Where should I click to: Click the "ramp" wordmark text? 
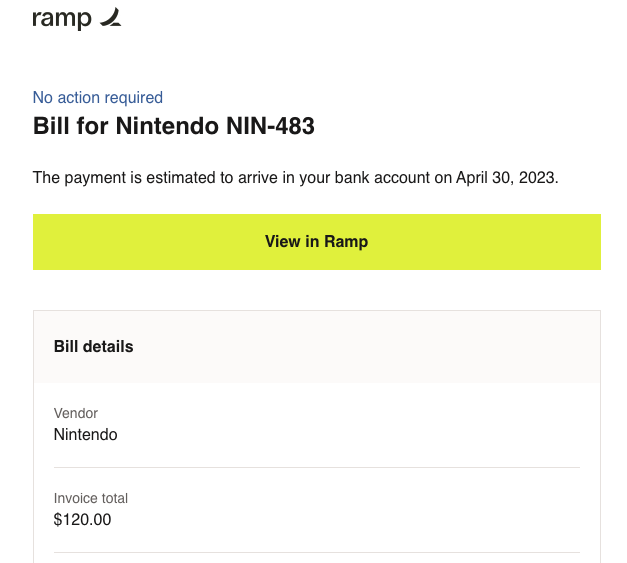(62, 19)
